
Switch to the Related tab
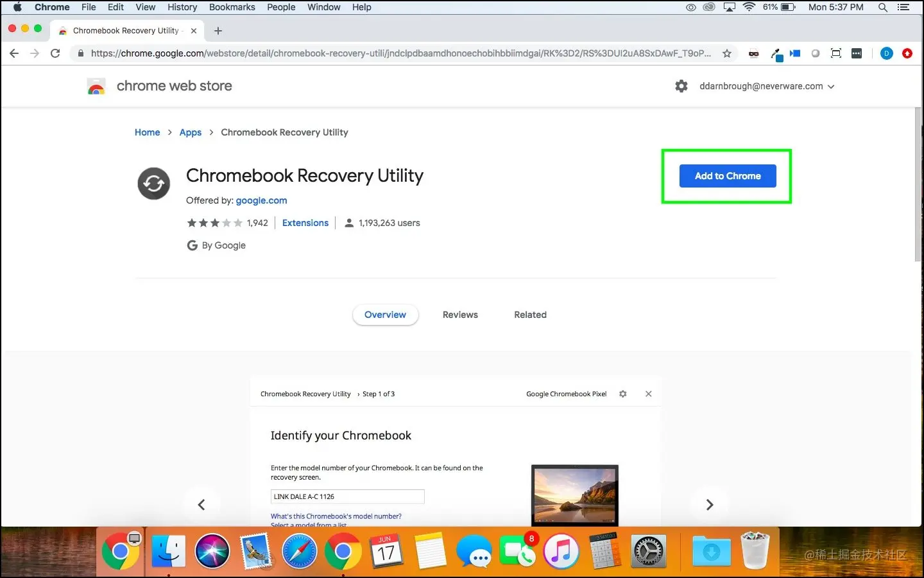(530, 315)
